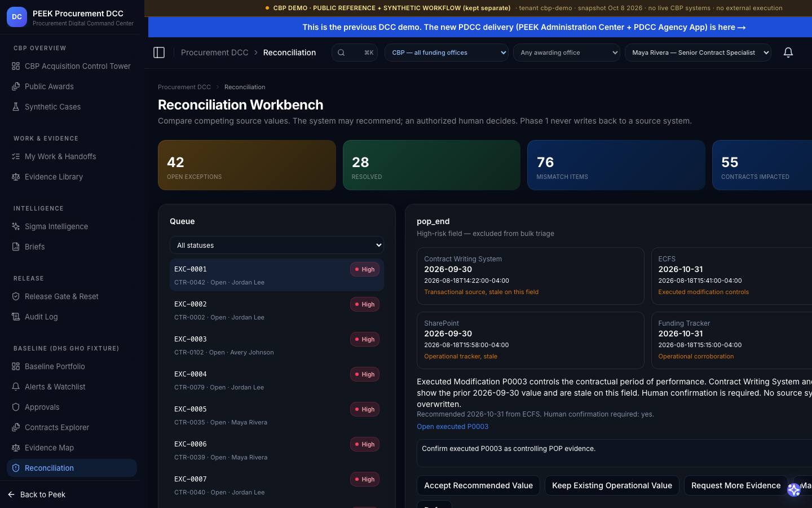This screenshot has height=508, width=812.
Task: Click the 76 Mismatch Items card
Action: click(x=616, y=165)
